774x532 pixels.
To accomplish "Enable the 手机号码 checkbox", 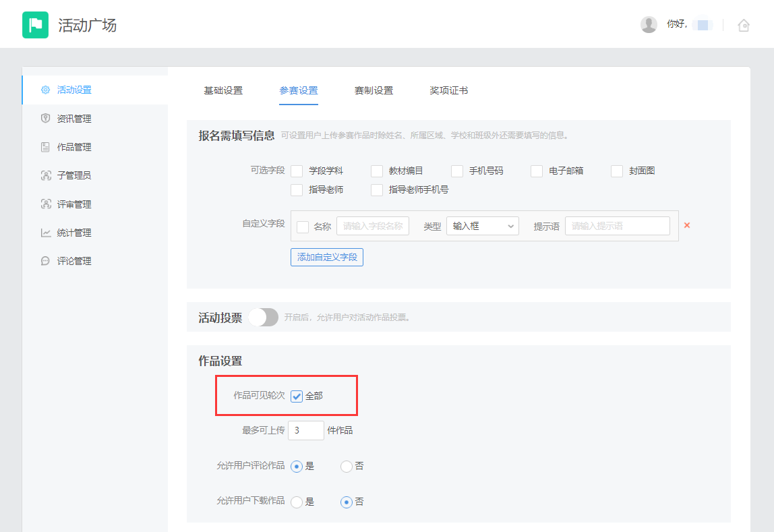I will pos(457,171).
